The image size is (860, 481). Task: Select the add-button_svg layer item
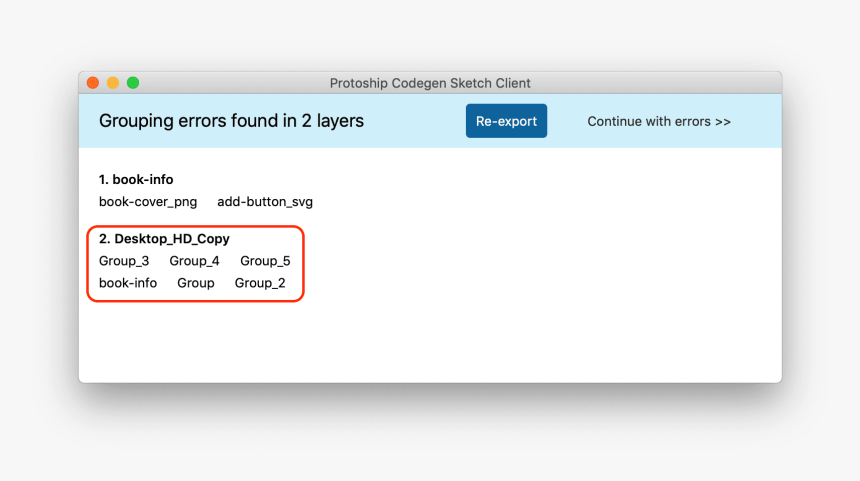pos(265,201)
